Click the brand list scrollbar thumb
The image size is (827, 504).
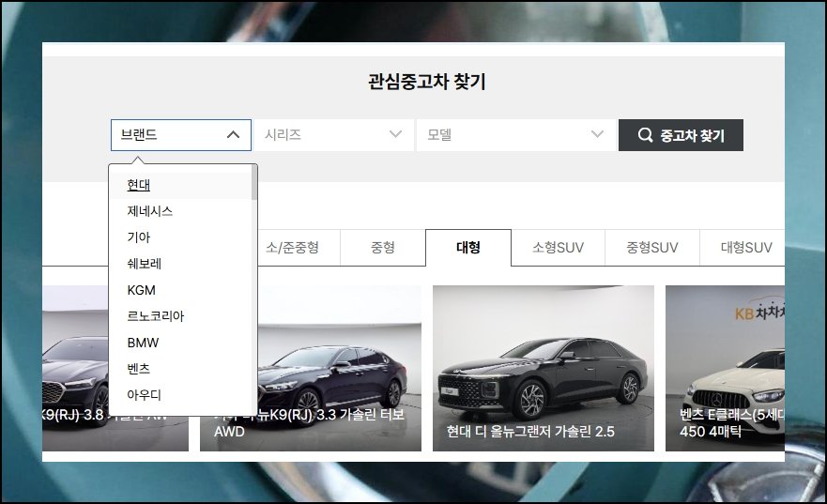(254, 182)
